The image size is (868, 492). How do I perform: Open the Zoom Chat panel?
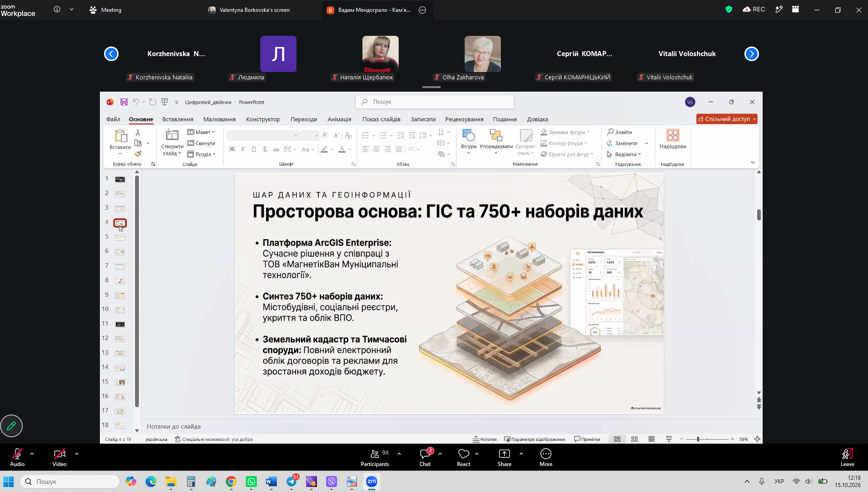click(425, 457)
